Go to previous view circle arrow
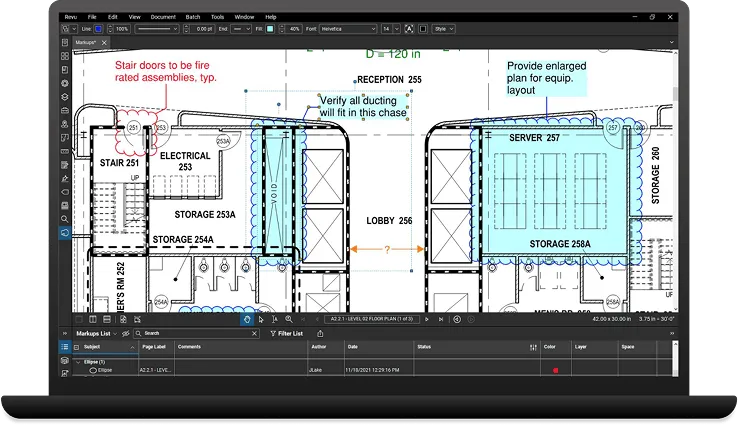Image resolution: width=738 pixels, height=426 pixels. click(x=457, y=319)
